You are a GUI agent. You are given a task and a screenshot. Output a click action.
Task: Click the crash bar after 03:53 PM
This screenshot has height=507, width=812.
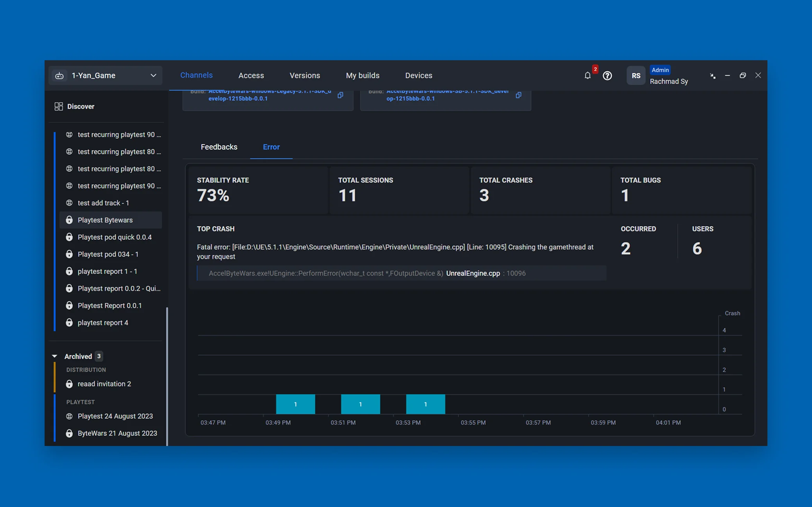[426, 404]
